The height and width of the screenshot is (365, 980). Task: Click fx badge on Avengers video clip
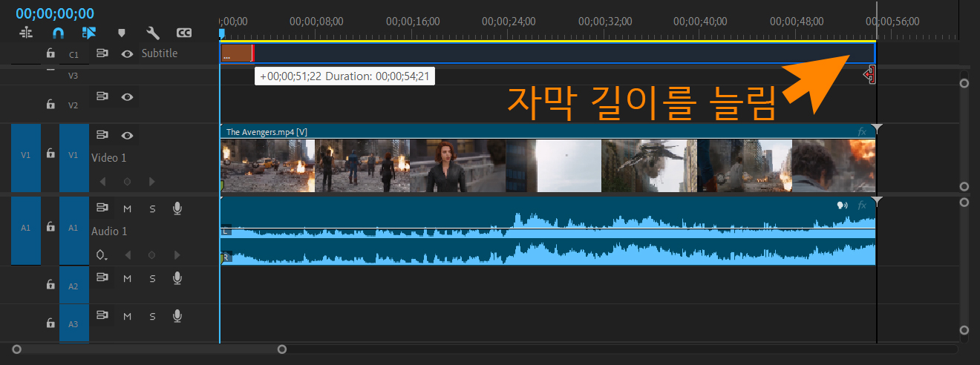coord(862,131)
